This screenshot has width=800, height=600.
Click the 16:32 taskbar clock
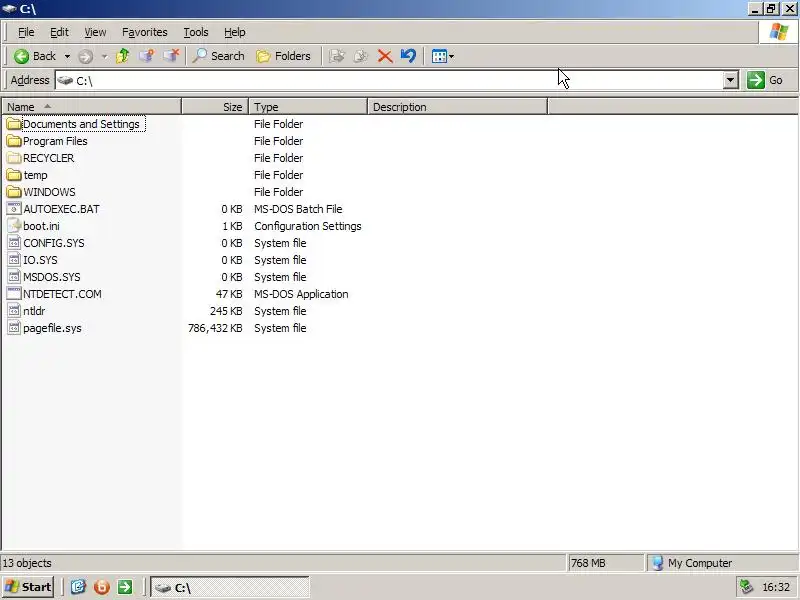(776, 587)
